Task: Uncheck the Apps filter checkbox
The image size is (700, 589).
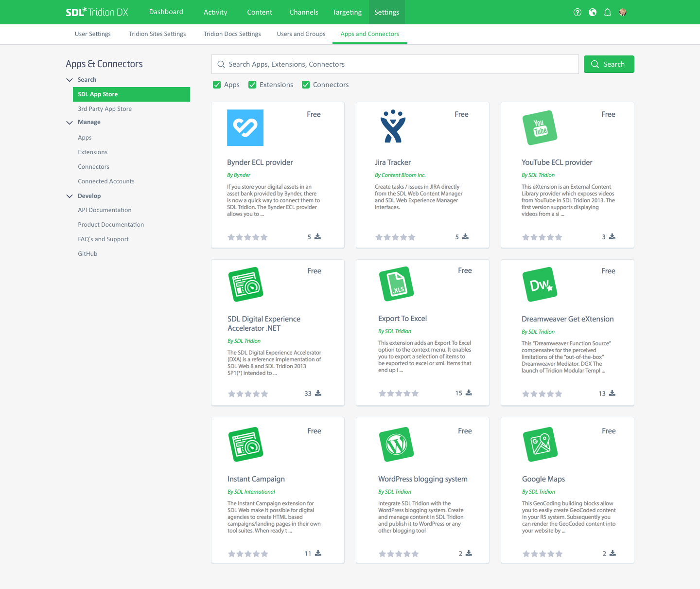Action: (x=217, y=85)
